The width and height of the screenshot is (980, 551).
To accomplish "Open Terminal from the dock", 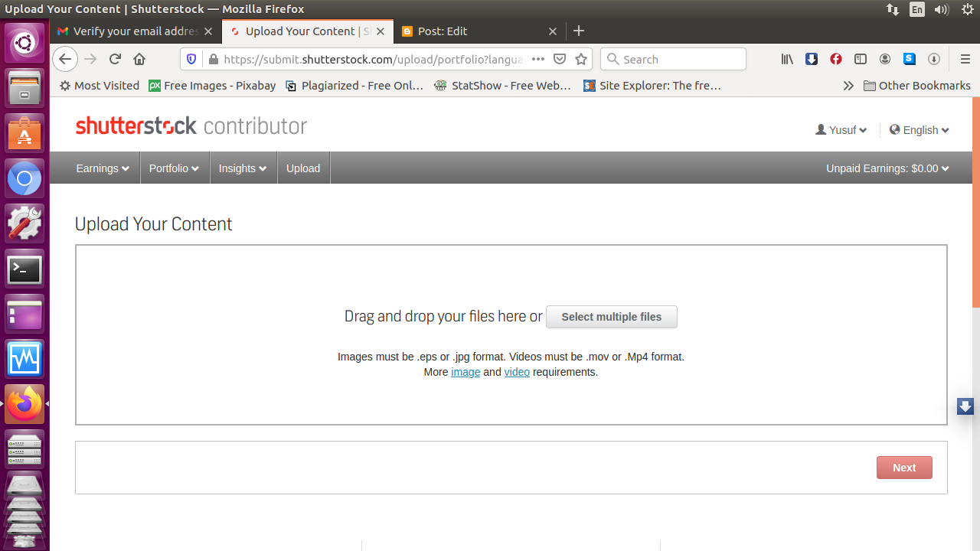I will tap(24, 269).
